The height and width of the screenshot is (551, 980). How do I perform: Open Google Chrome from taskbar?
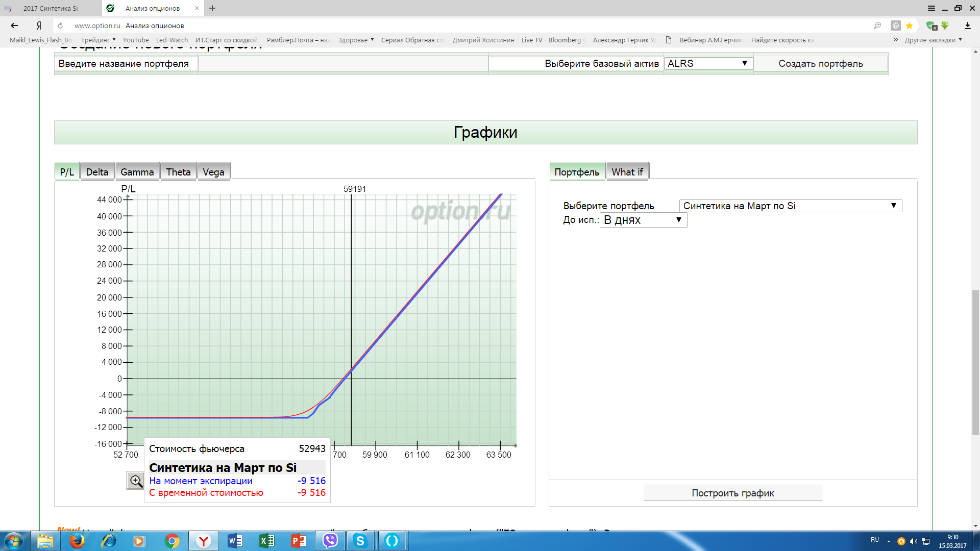pos(172,541)
